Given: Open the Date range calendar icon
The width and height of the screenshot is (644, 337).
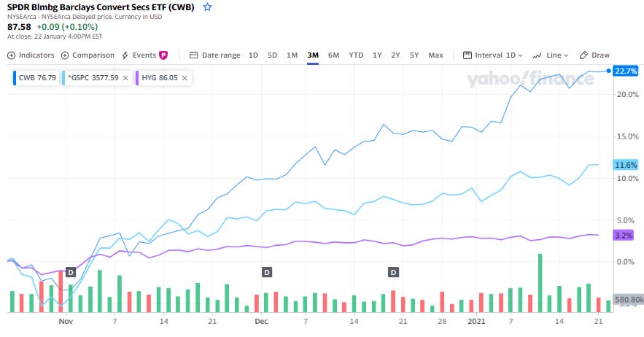Looking at the screenshot, I should click(x=194, y=55).
